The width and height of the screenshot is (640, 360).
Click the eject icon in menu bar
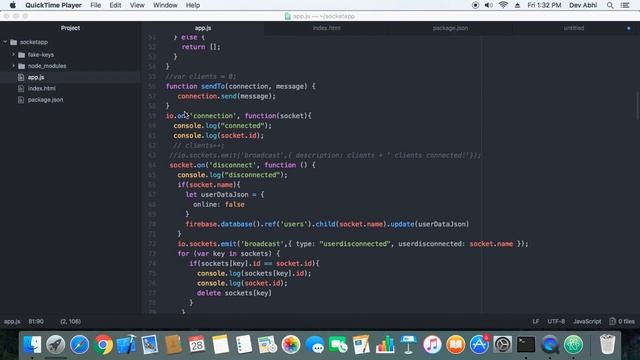(518, 5)
